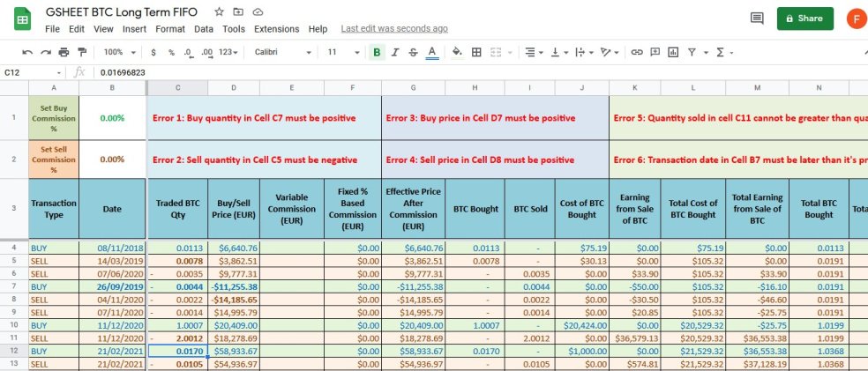The image size is (868, 371).
Task: Click the Print icon
Action: (x=63, y=53)
